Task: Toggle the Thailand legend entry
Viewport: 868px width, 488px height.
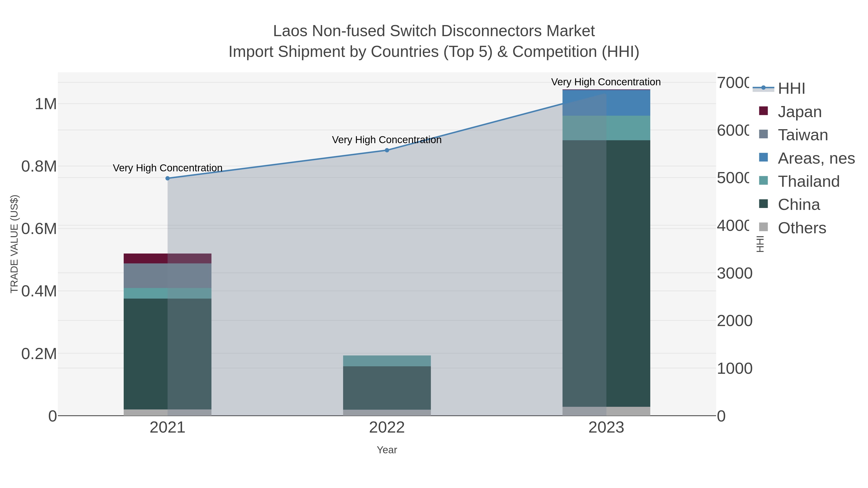Action: 799,181
